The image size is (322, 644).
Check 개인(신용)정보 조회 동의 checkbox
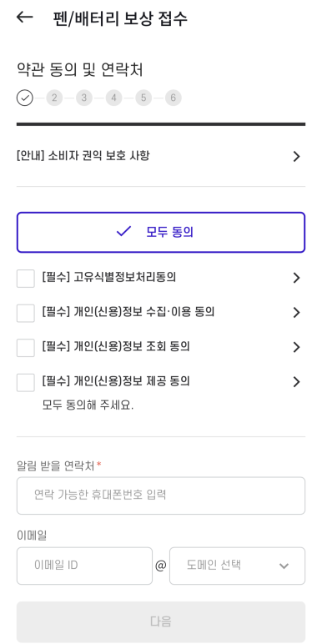[26, 348]
